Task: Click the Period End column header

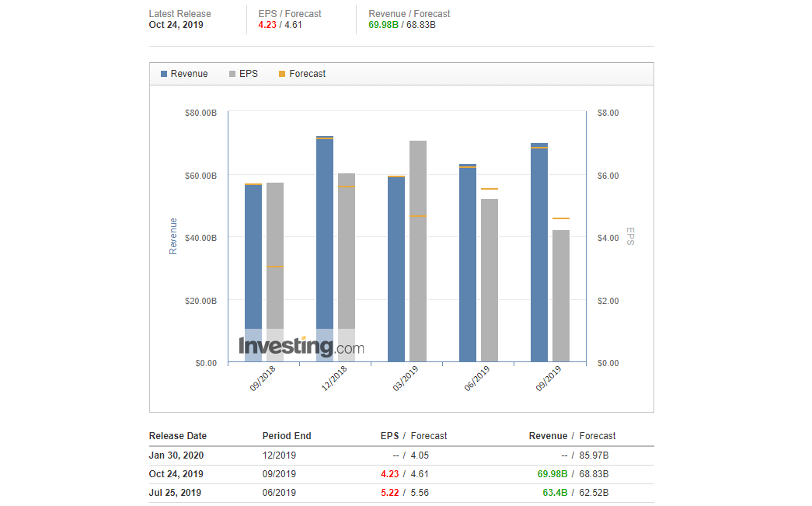Action: [x=287, y=436]
